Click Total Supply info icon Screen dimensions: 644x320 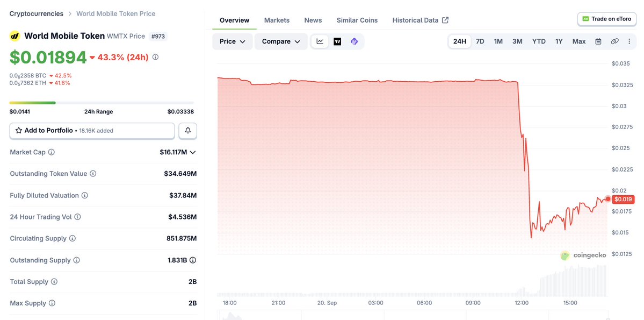point(54,282)
